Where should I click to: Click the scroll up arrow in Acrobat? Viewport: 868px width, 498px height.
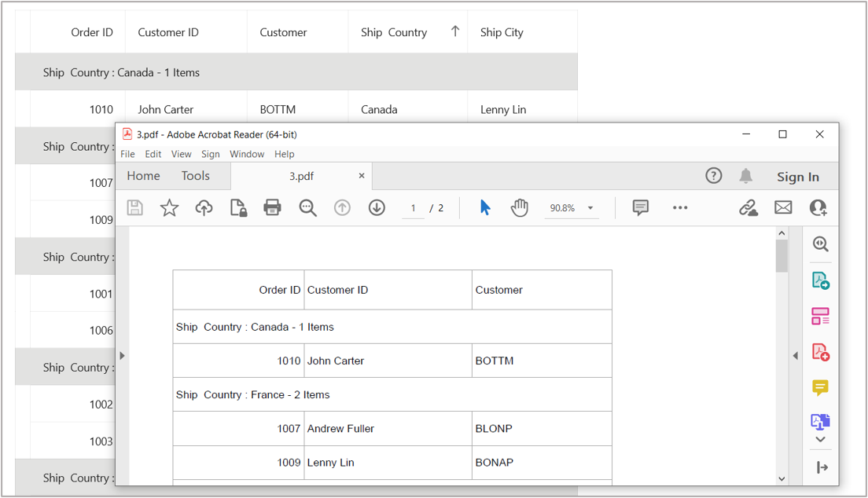[x=782, y=233]
